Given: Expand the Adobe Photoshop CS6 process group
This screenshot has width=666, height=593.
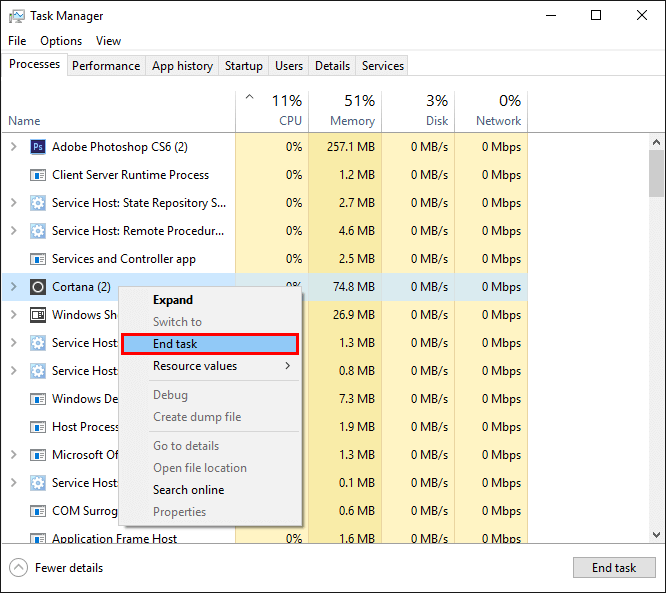Looking at the screenshot, I should pyautogui.click(x=14, y=147).
